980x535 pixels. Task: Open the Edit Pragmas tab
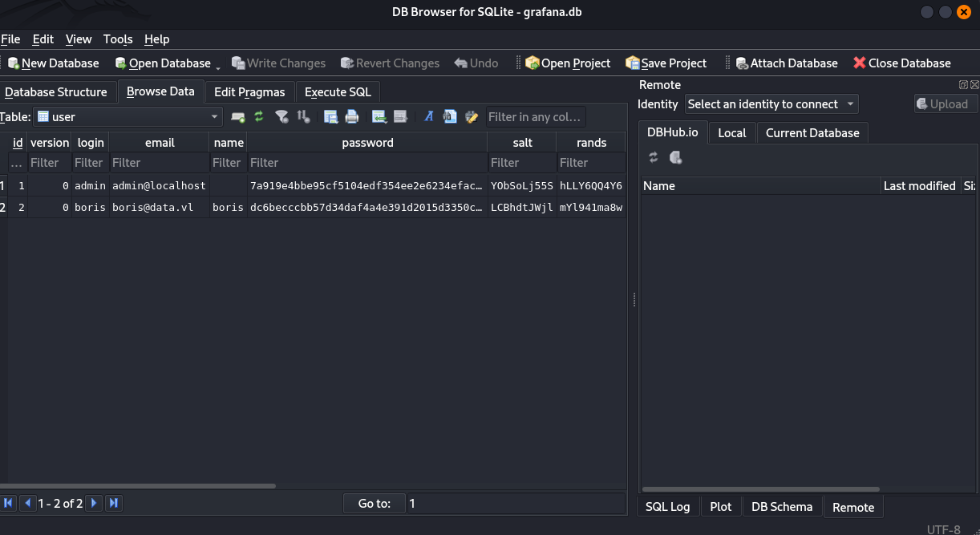tap(249, 92)
